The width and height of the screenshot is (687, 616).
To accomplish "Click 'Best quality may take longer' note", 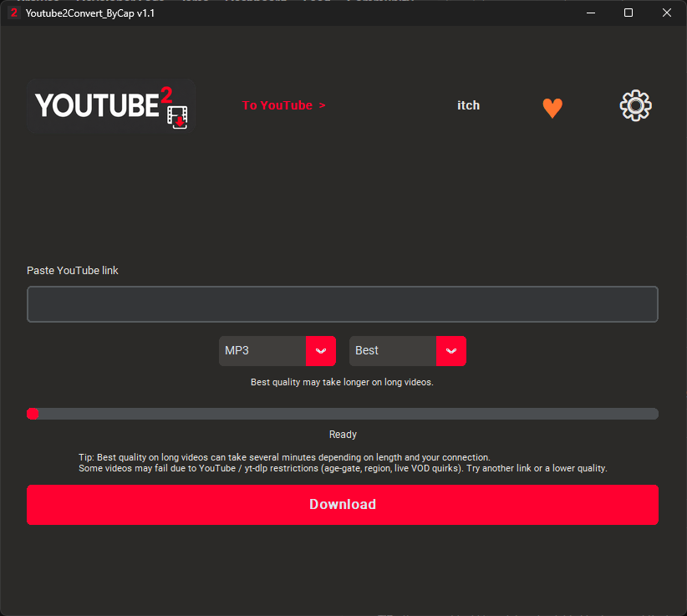I will pyautogui.click(x=342, y=383).
